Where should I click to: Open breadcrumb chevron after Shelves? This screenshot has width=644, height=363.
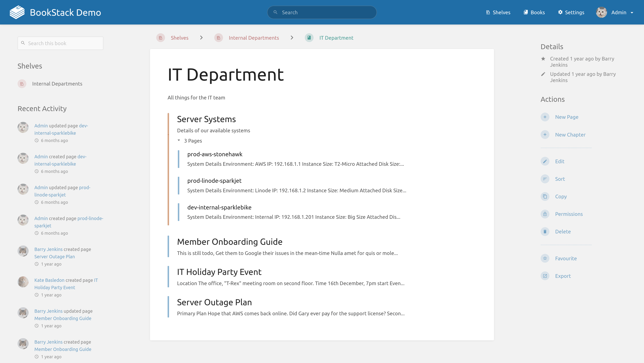[201, 38]
